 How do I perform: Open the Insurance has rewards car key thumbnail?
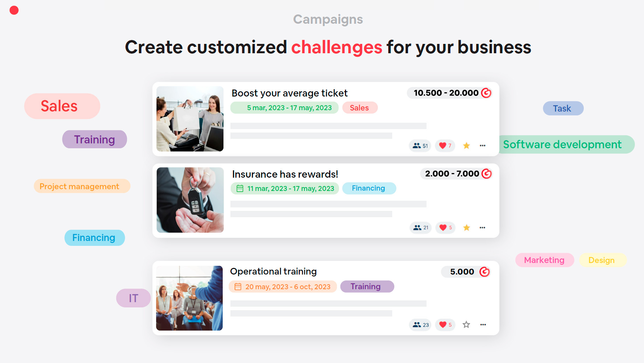point(190,200)
